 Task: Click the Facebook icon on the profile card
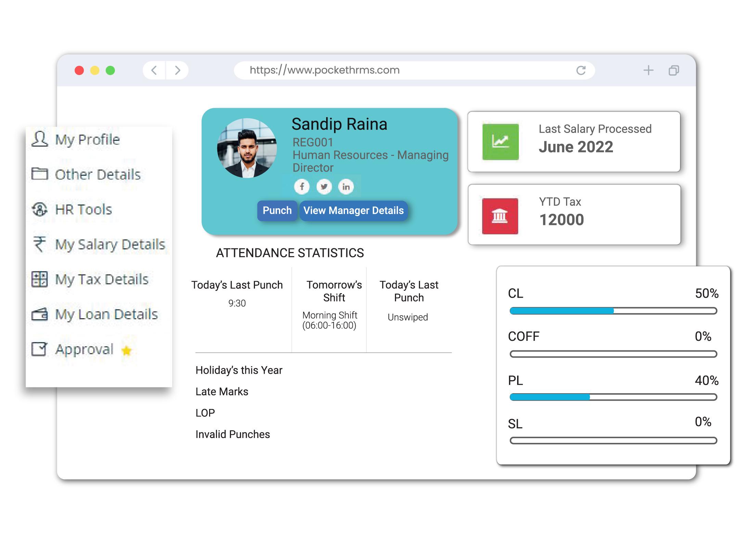[x=302, y=187]
